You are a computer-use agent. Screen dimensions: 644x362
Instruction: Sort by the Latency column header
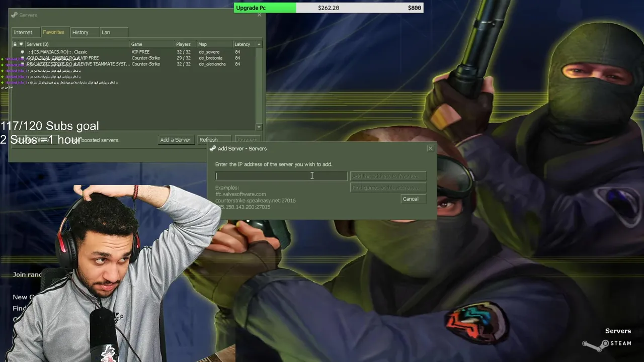coord(245,44)
